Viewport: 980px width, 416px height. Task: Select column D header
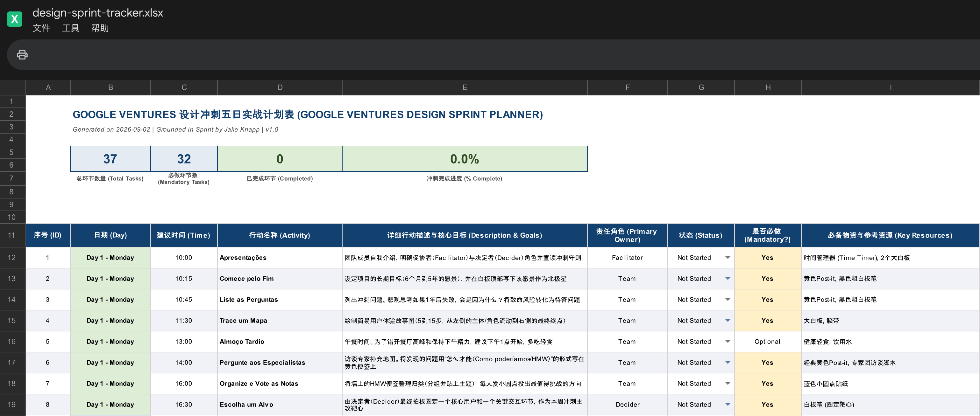click(x=280, y=87)
